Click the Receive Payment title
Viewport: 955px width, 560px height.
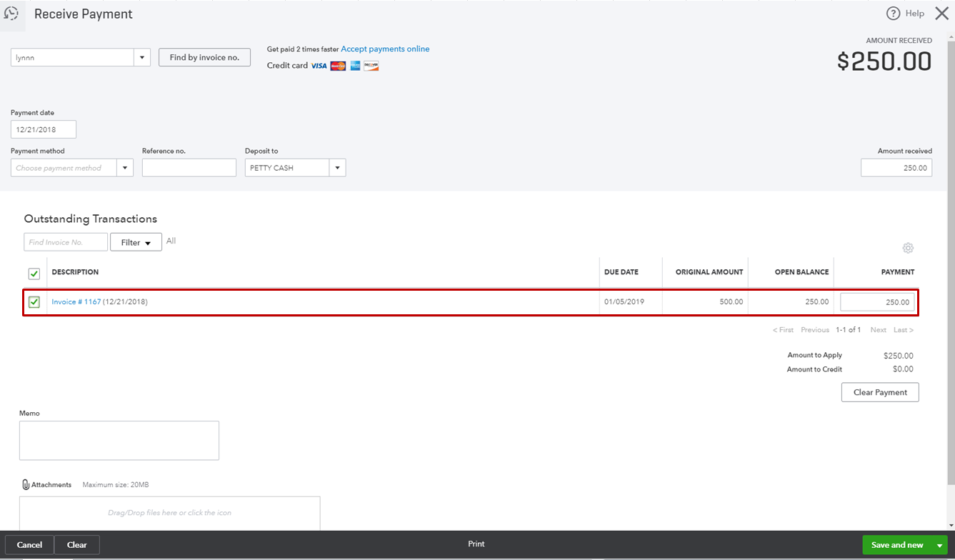click(x=84, y=14)
